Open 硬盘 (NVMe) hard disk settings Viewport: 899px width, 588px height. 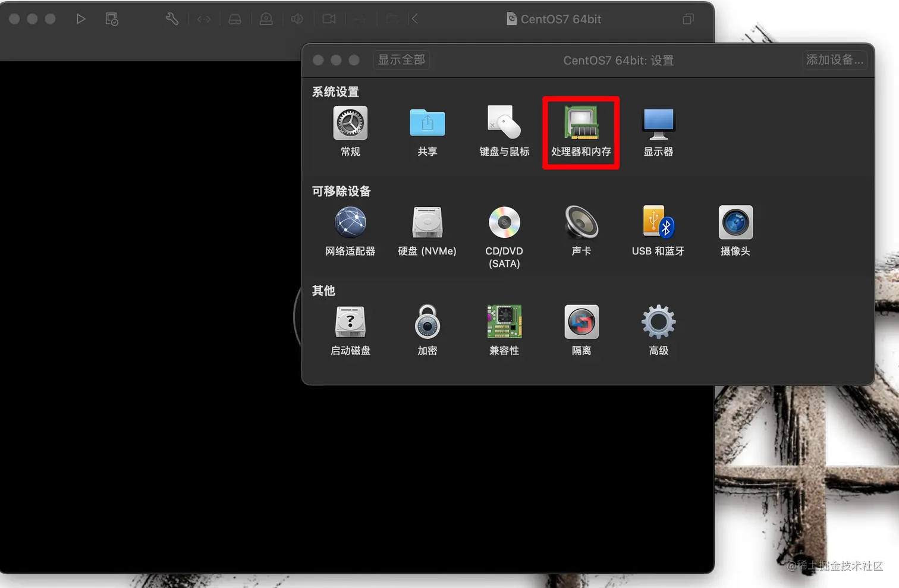coord(427,231)
